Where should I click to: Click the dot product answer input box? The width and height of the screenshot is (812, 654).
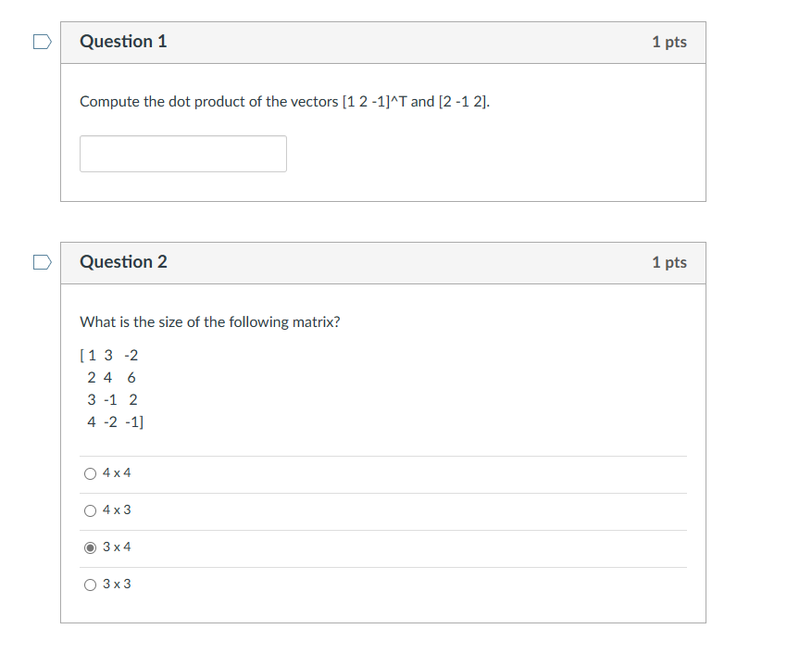coord(182,153)
